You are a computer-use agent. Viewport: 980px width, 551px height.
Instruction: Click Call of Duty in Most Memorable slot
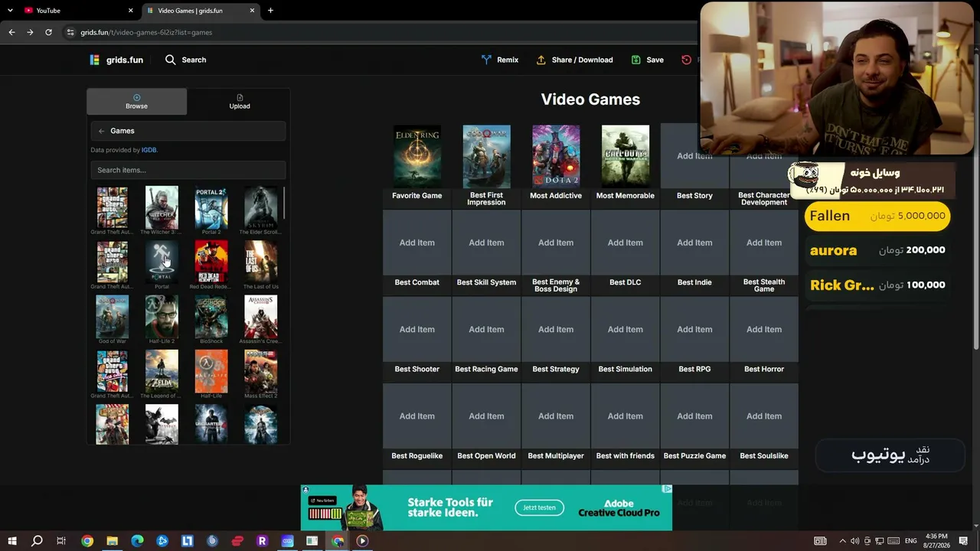click(x=626, y=156)
